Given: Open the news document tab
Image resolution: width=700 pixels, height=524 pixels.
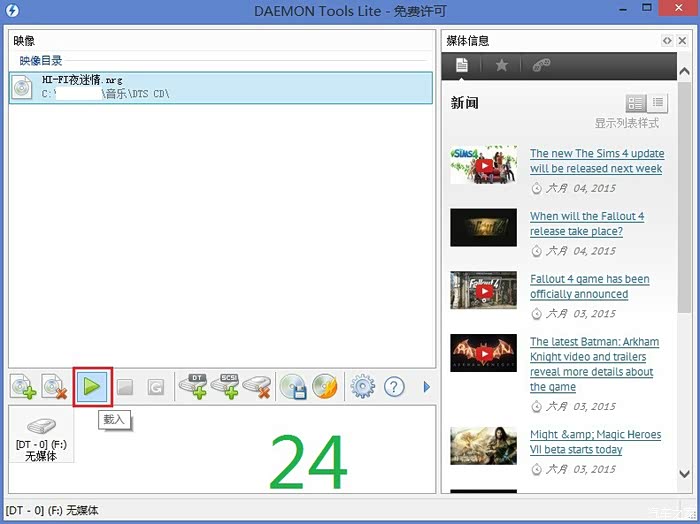Looking at the screenshot, I should coord(461,66).
